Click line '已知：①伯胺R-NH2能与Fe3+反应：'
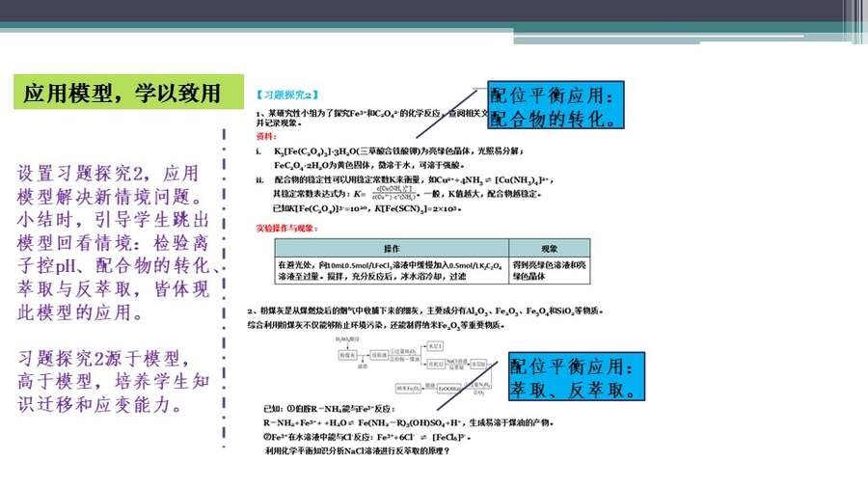The image size is (868, 488). (329, 409)
